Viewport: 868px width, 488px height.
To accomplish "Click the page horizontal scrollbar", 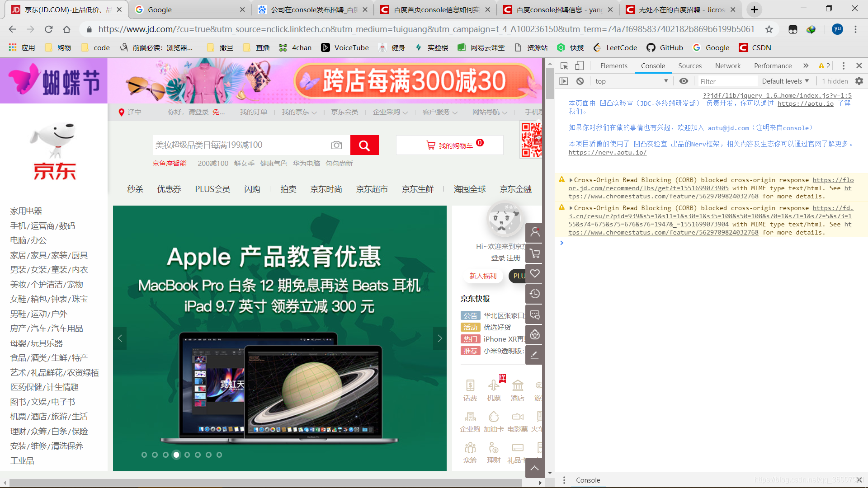I will (266, 483).
